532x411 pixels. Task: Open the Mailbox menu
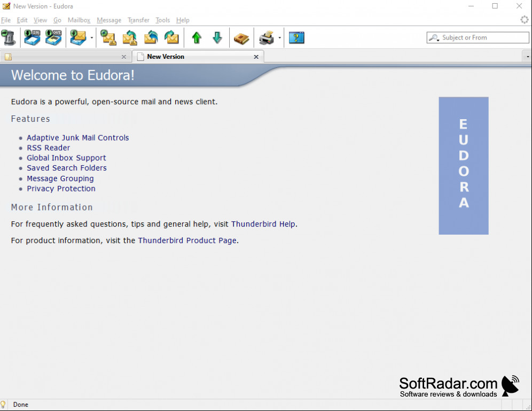click(79, 20)
